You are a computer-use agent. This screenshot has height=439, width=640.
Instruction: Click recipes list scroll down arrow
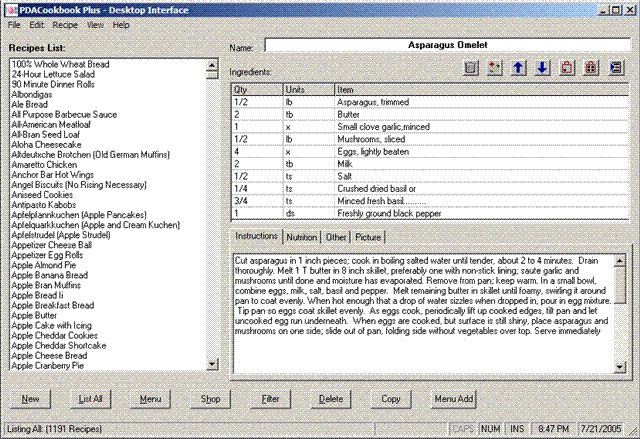(x=212, y=364)
